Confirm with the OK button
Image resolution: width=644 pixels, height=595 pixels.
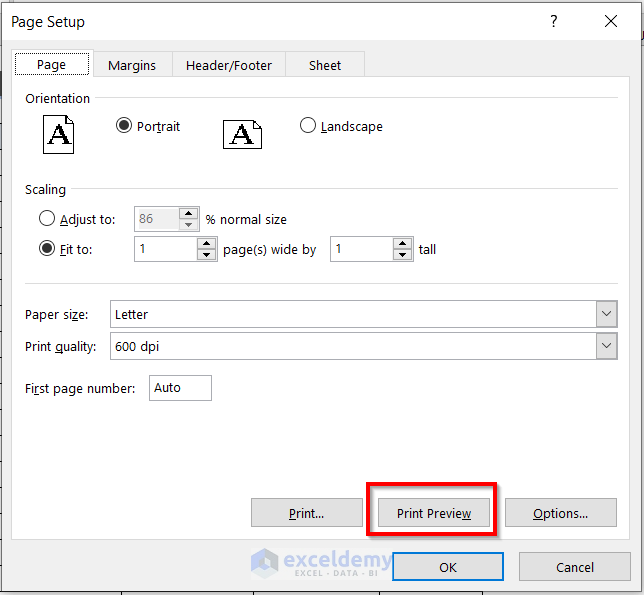click(x=448, y=567)
